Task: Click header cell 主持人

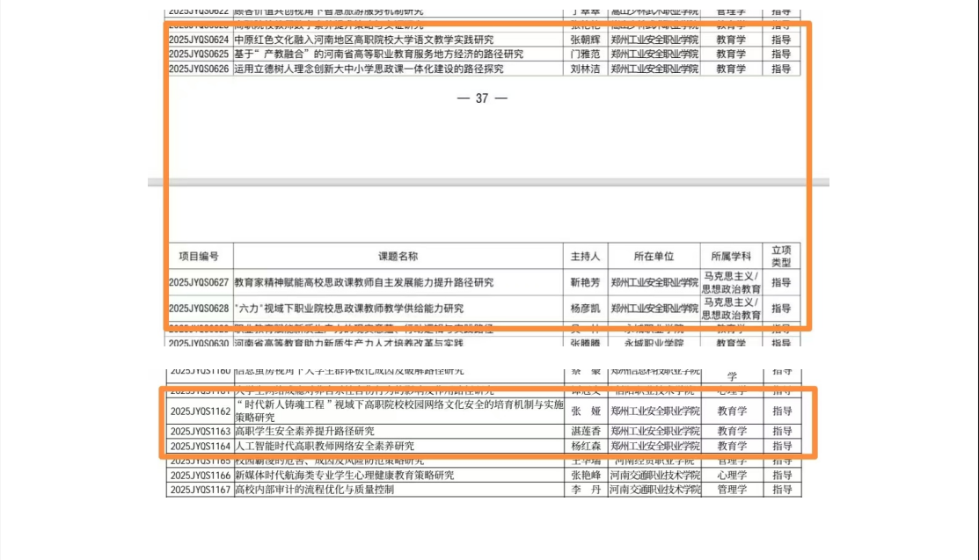Action: pyautogui.click(x=586, y=256)
